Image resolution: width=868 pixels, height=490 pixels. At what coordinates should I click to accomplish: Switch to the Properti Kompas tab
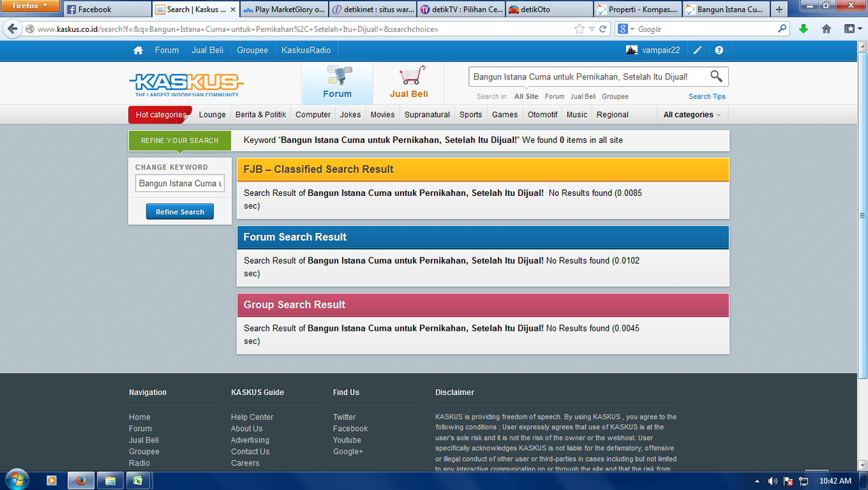(637, 9)
